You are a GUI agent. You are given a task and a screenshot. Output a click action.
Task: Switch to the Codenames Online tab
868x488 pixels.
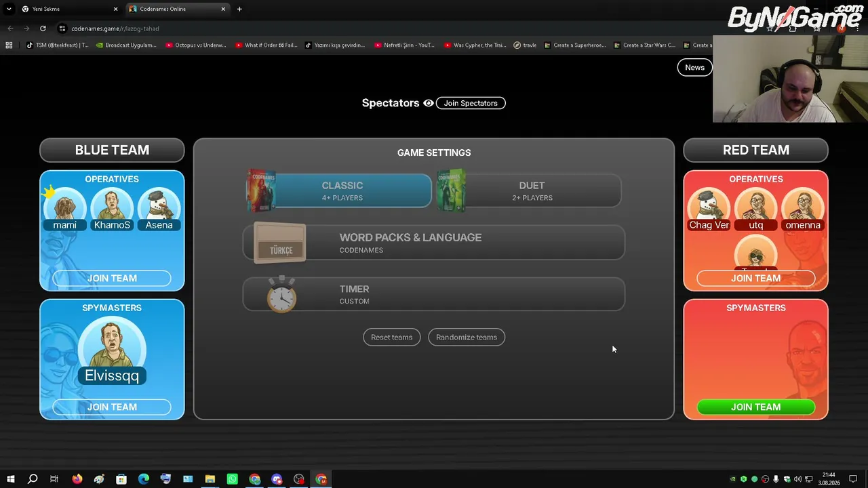point(177,9)
